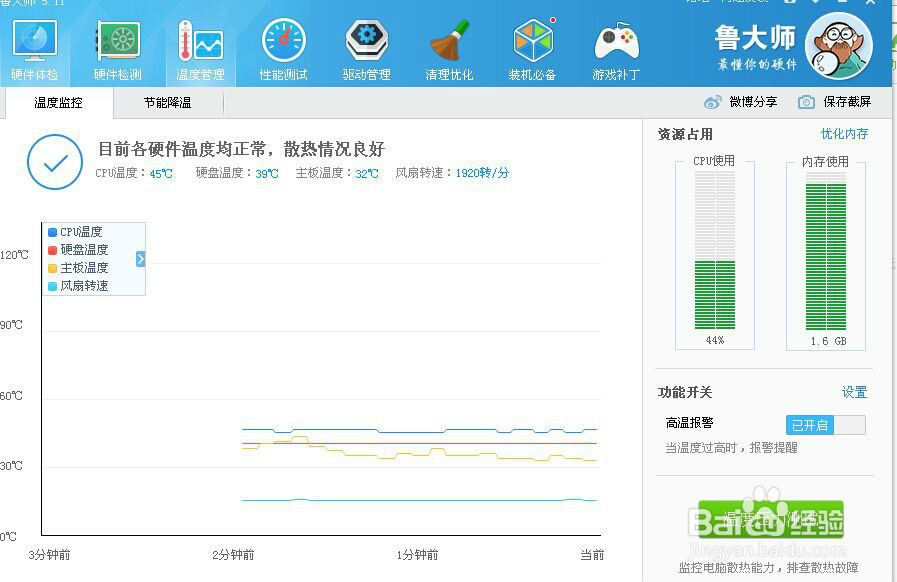The height and width of the screenshot is (582, 897).
Task: Open 设置 for function switches
Action: pos(855,392)
